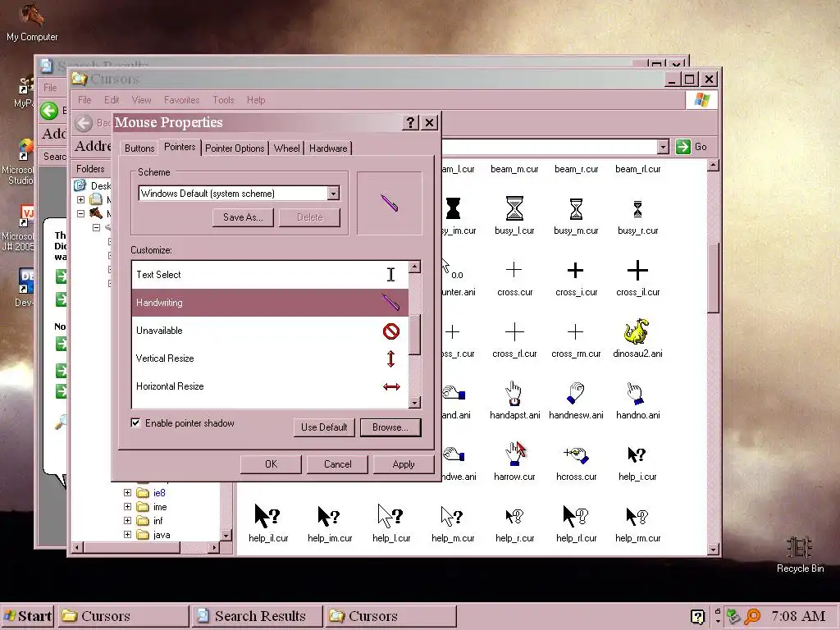
Task: Select the help_im.cur file icon
Action: 328,517
